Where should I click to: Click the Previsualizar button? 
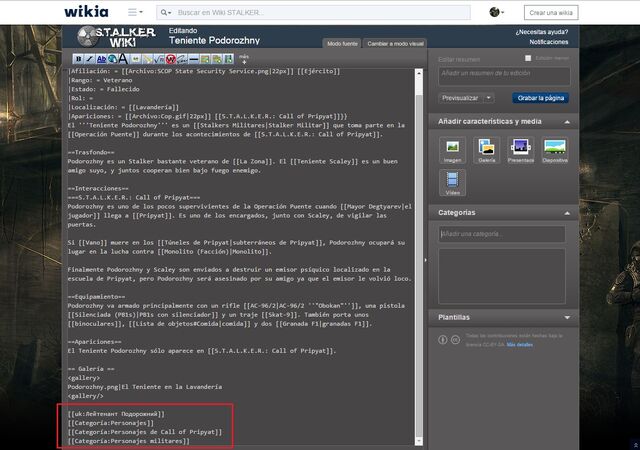pos(460,98)
